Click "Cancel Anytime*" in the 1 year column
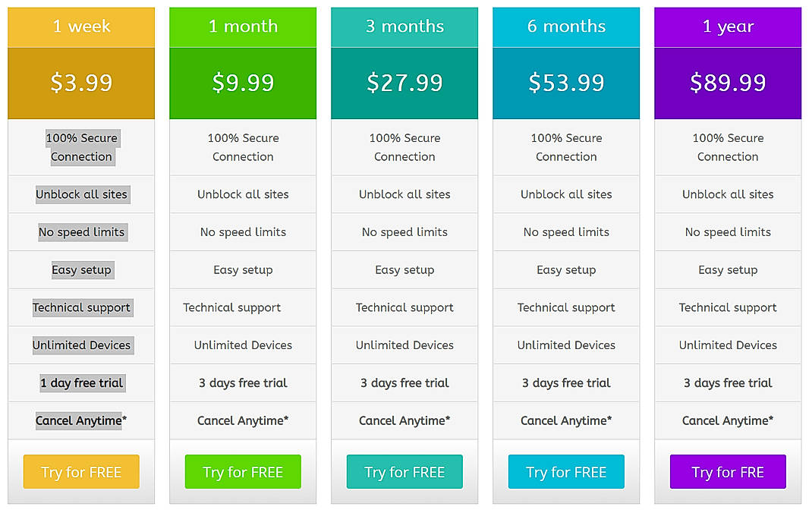The image size is (812, 513). click(727, 420)
